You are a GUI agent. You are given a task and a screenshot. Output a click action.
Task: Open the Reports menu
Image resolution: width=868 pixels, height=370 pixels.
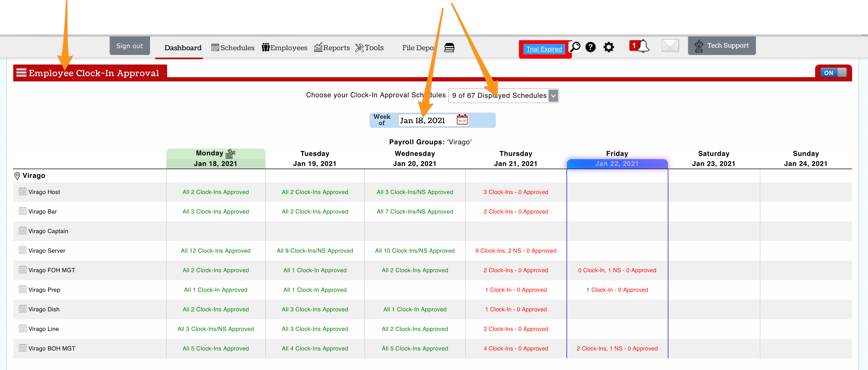pyautogui.click(x=332, y=48)
